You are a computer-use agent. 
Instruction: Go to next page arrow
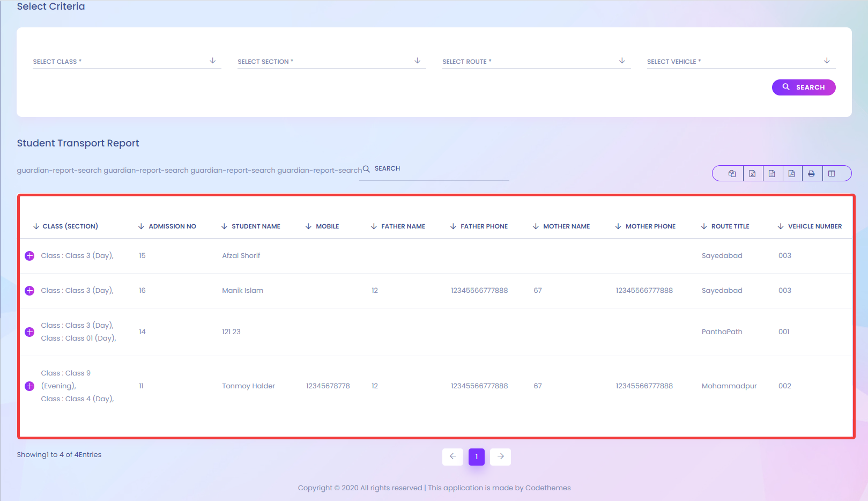click(500, 457)
